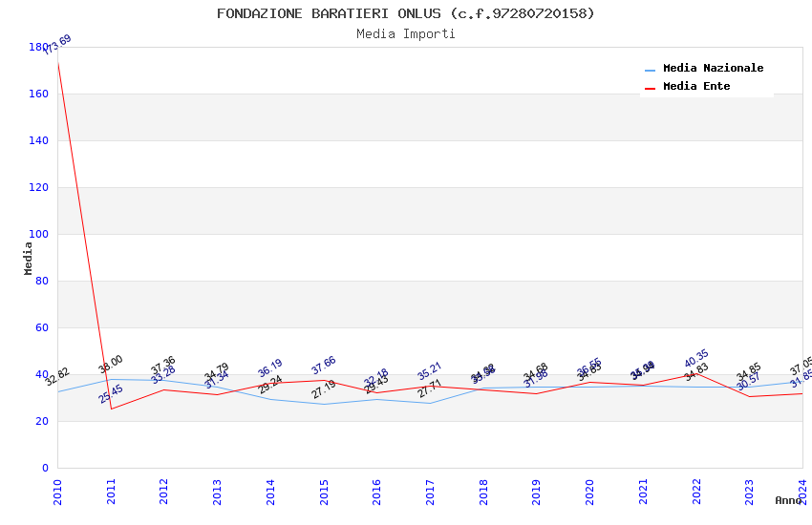Click the 2017 x-axis year label
This screenshot has width=812, height=525.
[x=430, y=492]
